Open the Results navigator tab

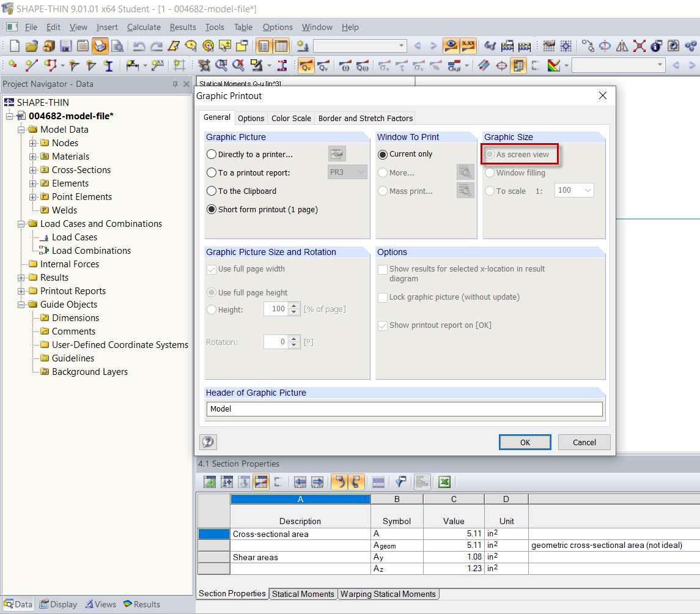click(x=141, y=604)
